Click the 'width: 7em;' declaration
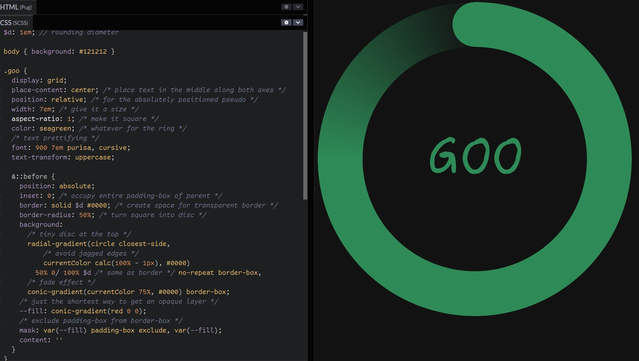The height and width of the screenshot is (361, 639). 33,109
